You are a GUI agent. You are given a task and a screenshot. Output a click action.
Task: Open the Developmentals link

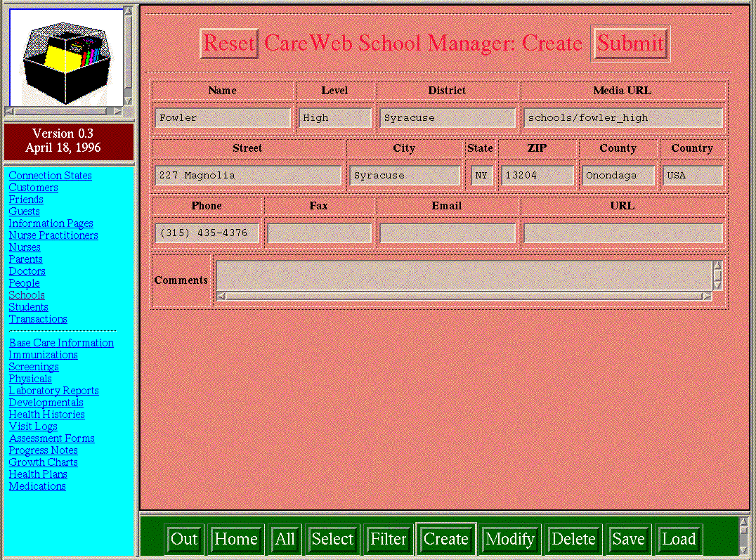point(46,403)
